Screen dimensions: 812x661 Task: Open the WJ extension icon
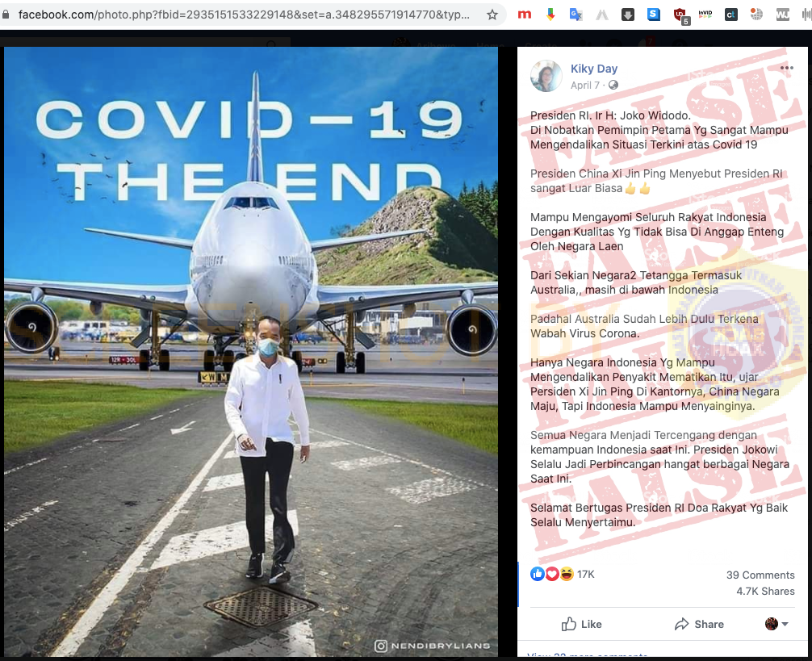(x=782, y=15)
